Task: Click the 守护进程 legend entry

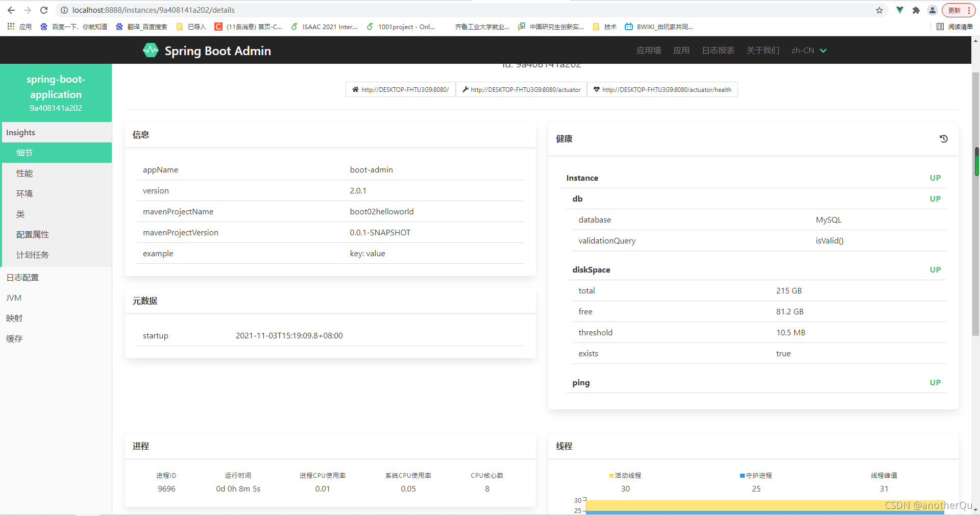Action: pos(756,475)
